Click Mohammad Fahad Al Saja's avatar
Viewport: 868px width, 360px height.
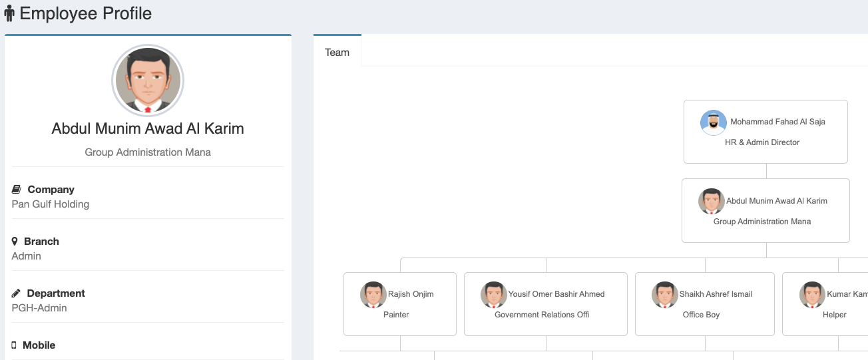[714, 122]
